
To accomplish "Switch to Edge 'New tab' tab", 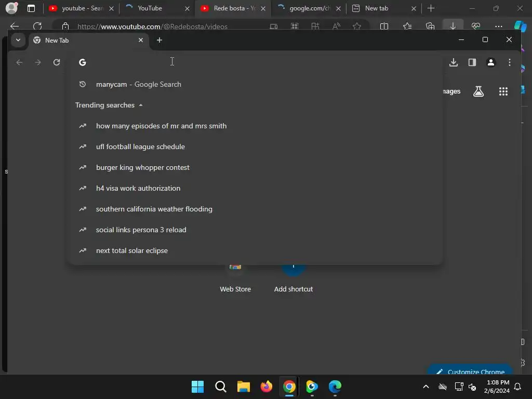I will [x=384, y=8].
